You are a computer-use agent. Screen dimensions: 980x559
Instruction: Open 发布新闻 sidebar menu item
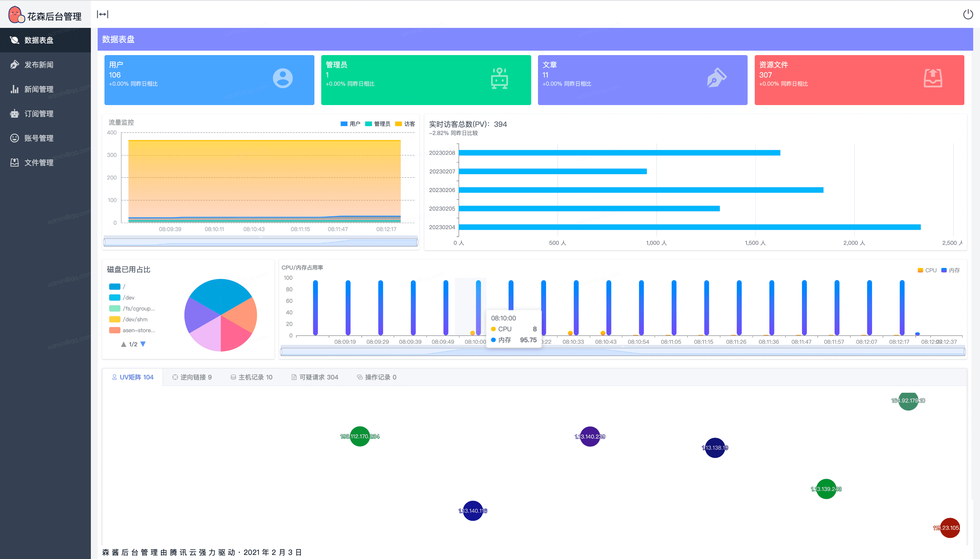point(45,65)
